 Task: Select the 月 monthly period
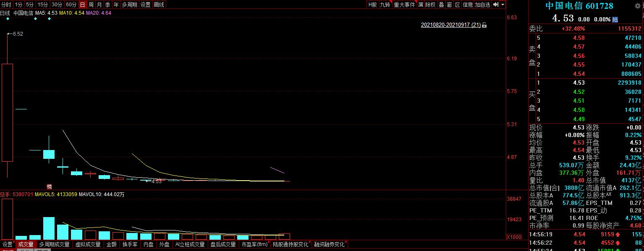pyautogui.click(x=99, y=5)
